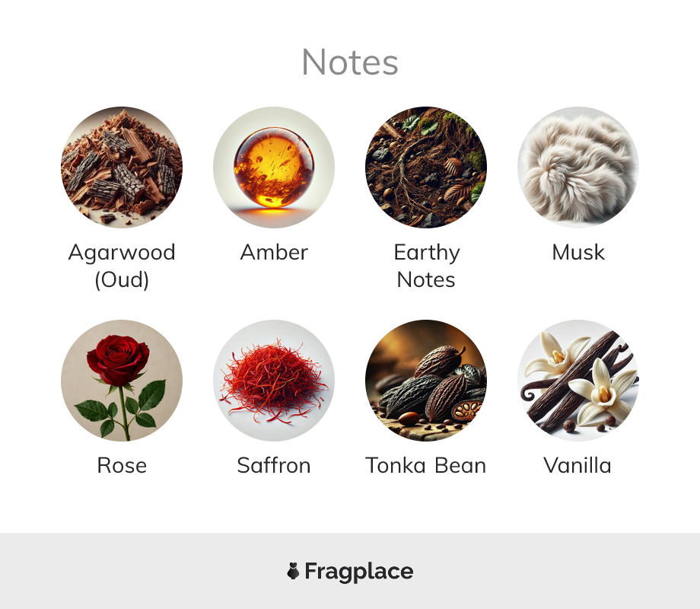The height and width of the screenshot is (609, 700).
Task: Select the Musk text label
Action: pyautogui.click(x=578, y=253)
